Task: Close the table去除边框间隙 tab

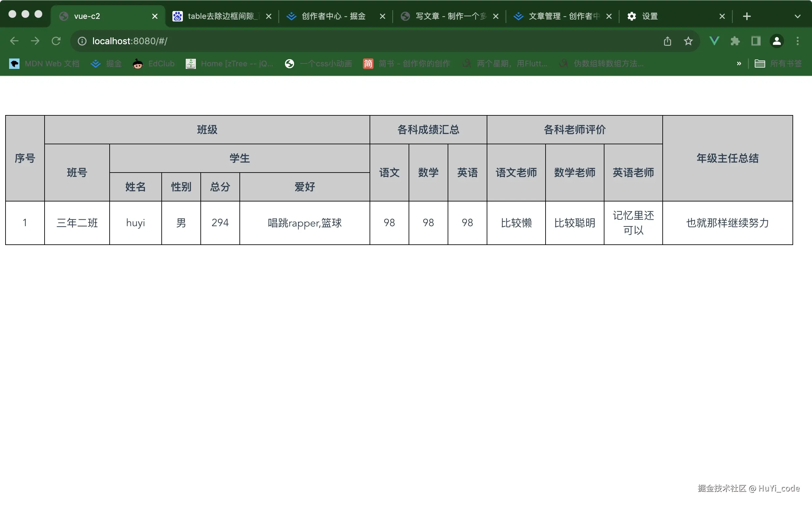Action: tap(268, 16)
